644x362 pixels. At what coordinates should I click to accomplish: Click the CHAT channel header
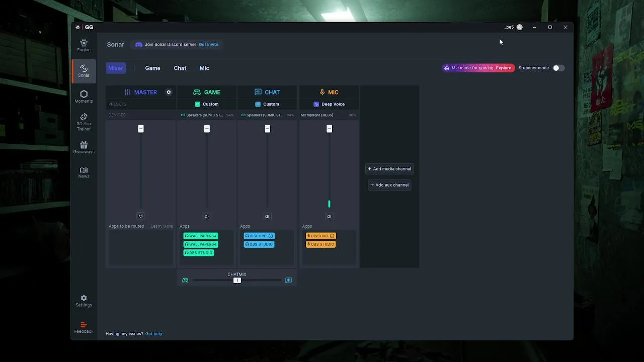pyautogui.click(x=267, y=92)
